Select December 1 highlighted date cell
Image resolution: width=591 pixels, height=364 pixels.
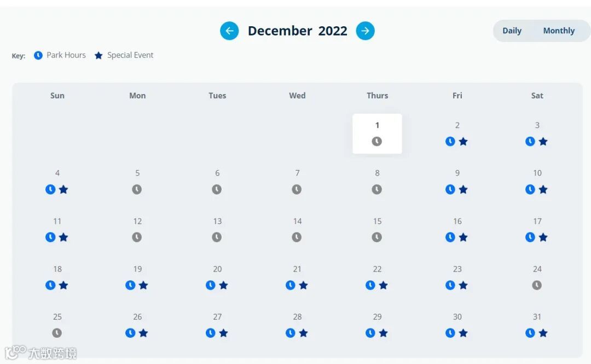377,133
